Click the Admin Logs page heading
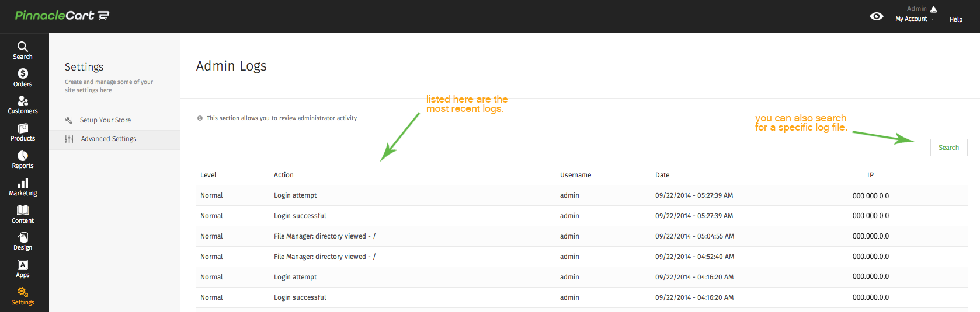This screenshot has height=312, width=980. (231, 66)
